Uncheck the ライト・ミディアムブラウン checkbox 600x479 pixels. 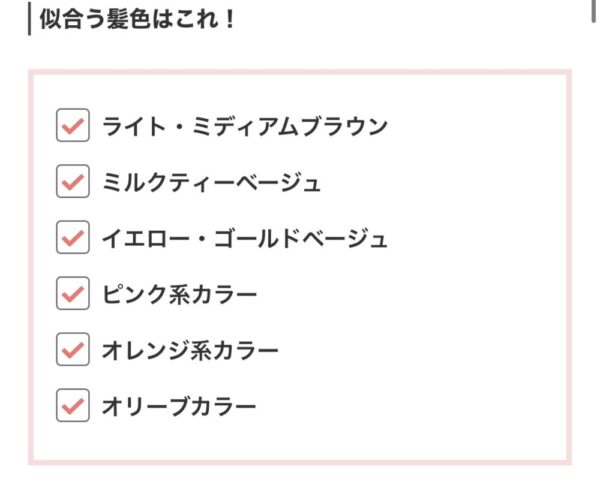coord(73,125)
